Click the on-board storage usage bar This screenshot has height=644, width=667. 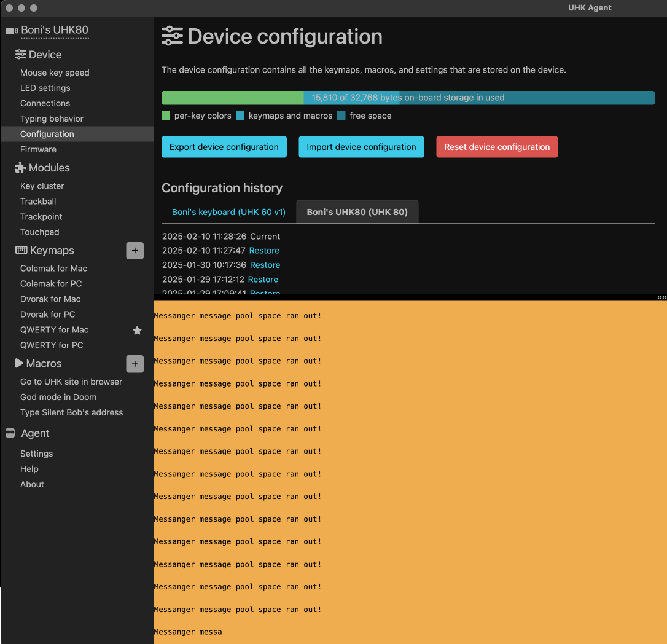pyautogui.click(x=408, y=98)
